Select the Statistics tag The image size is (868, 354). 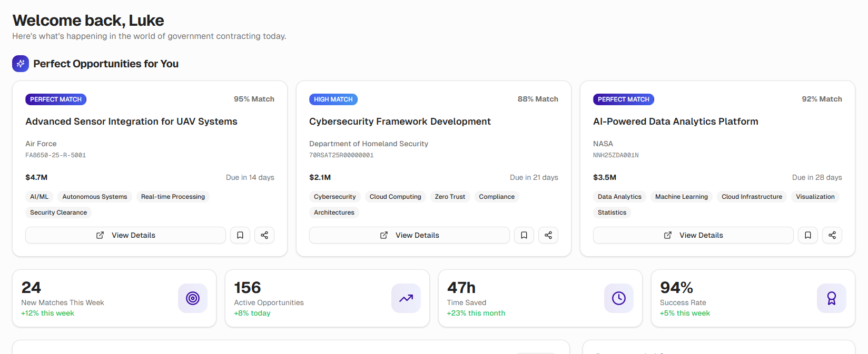[x=612, y=213]
